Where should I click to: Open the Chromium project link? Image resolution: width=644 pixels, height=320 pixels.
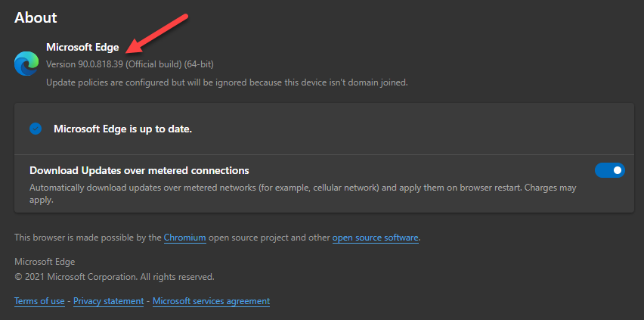coord(185,238)
